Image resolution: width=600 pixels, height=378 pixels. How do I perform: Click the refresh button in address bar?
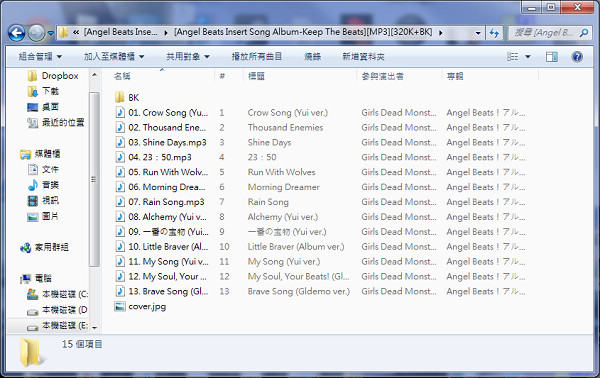click(x=494, y=33)
